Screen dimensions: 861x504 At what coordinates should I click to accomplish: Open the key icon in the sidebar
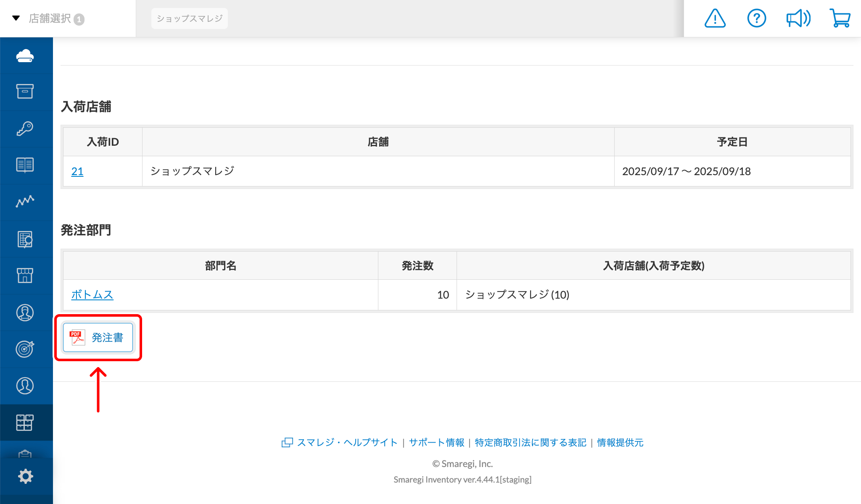pyautogui.click(x=26, y=129)
